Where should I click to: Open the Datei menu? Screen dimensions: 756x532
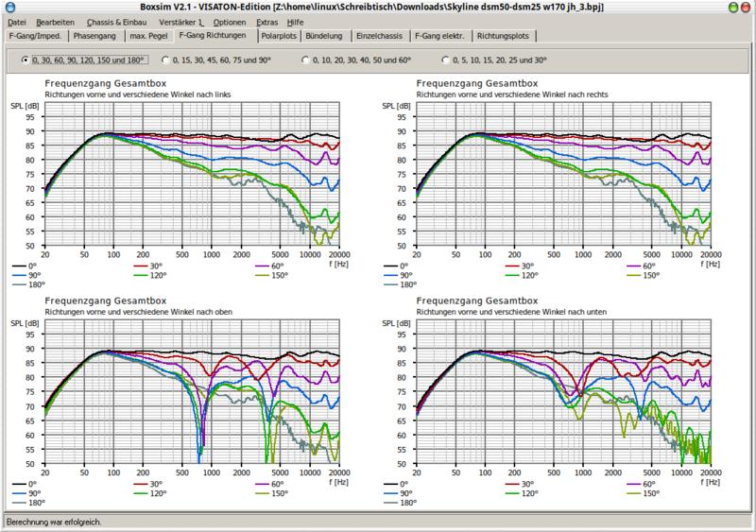(x=17, y=21)
